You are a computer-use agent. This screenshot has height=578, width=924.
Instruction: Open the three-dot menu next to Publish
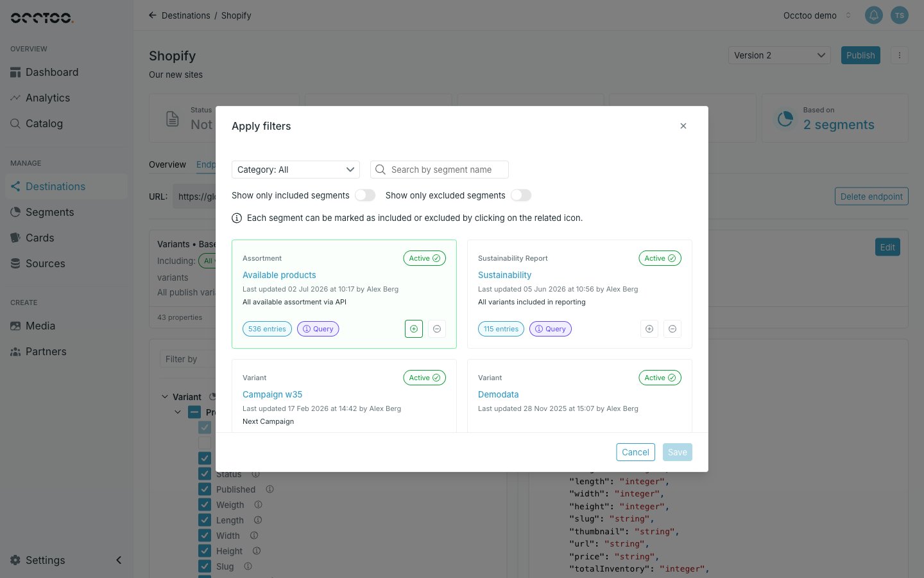coord(900,55)
